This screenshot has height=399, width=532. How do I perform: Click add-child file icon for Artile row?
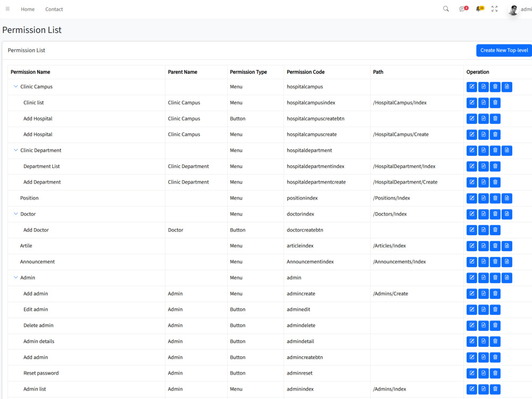[x=507, y=246]
